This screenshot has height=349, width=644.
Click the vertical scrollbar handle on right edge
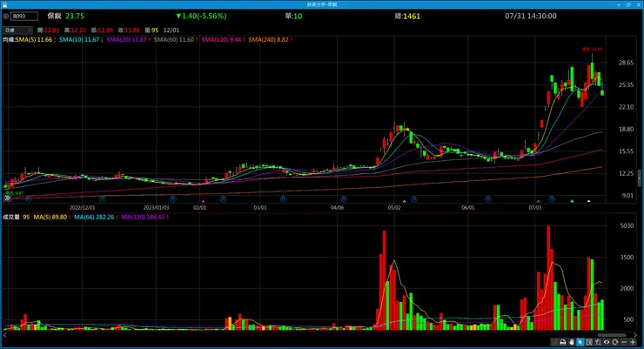639,178
